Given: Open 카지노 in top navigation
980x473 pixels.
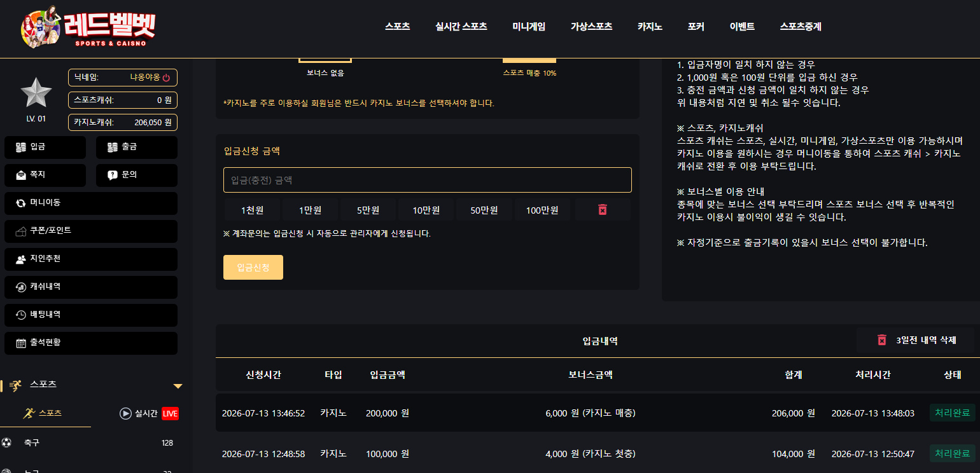Looking at the screenshot, I should point(650,27).
